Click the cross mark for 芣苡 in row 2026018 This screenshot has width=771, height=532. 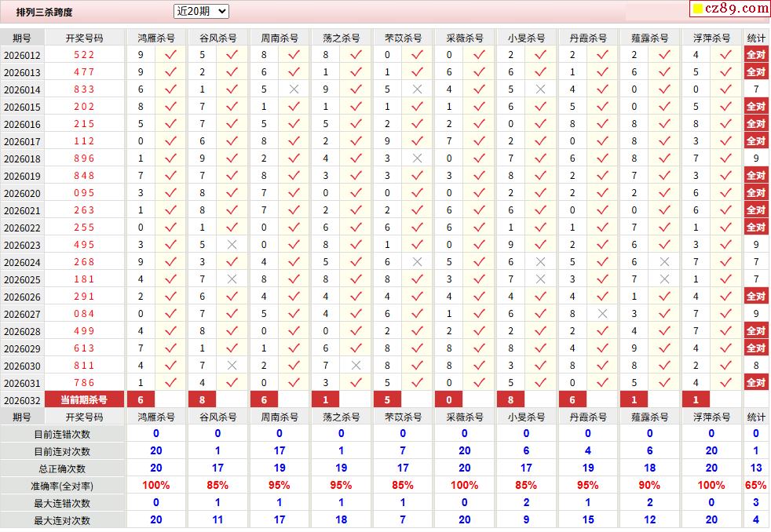[x=418, y=159]
